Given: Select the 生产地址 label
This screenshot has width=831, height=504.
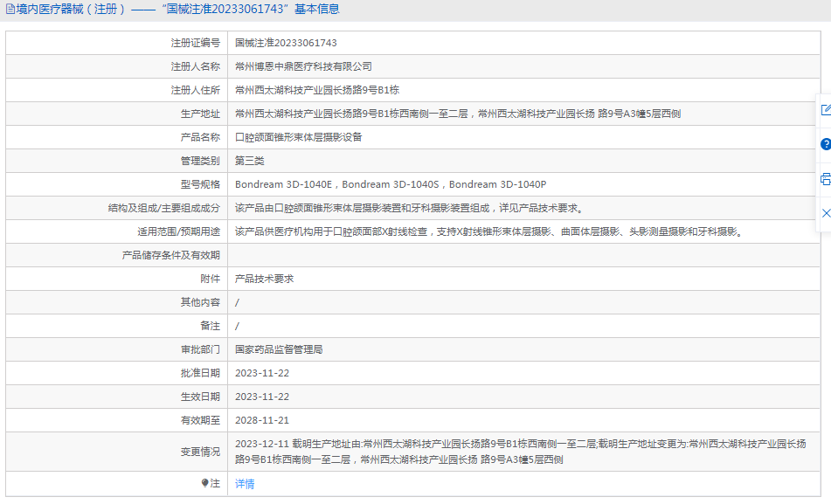Looking at the screenshot, I should [x=200, y=114].
